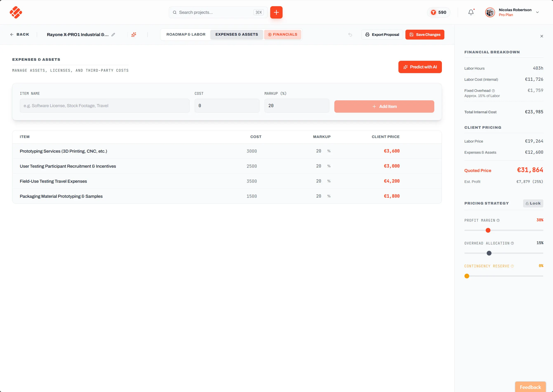Viewport: 553px width, 392px height.
Task: Click the Cost input field
Action: [x=227, y=106]
